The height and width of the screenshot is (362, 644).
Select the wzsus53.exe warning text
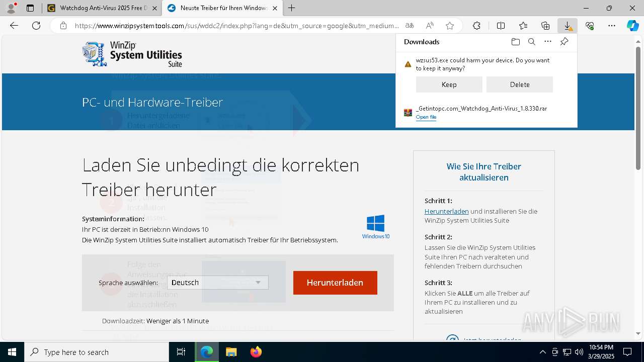482,64
